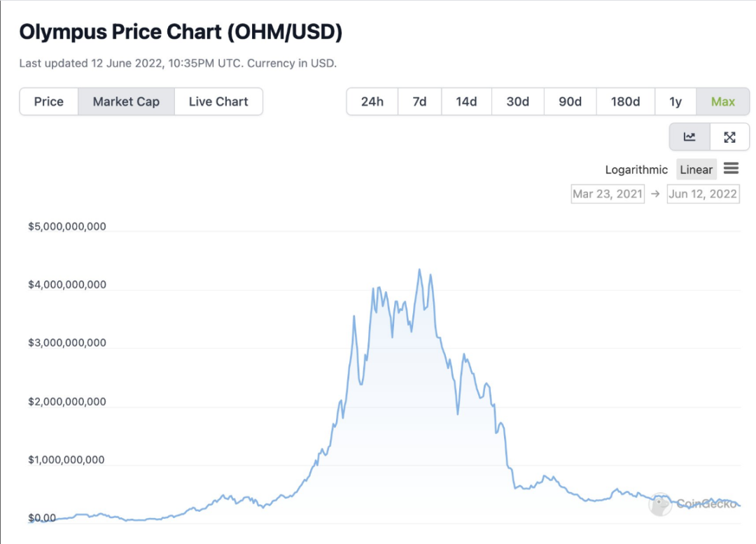
Task: Open the chart hamburger menu icon
Action: click(x=731, y=169)
